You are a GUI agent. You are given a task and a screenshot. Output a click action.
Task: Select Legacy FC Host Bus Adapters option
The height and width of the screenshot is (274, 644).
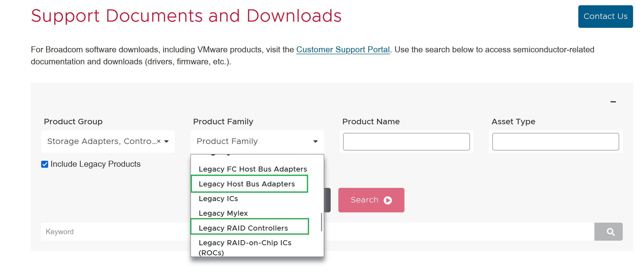coord(253,169)
